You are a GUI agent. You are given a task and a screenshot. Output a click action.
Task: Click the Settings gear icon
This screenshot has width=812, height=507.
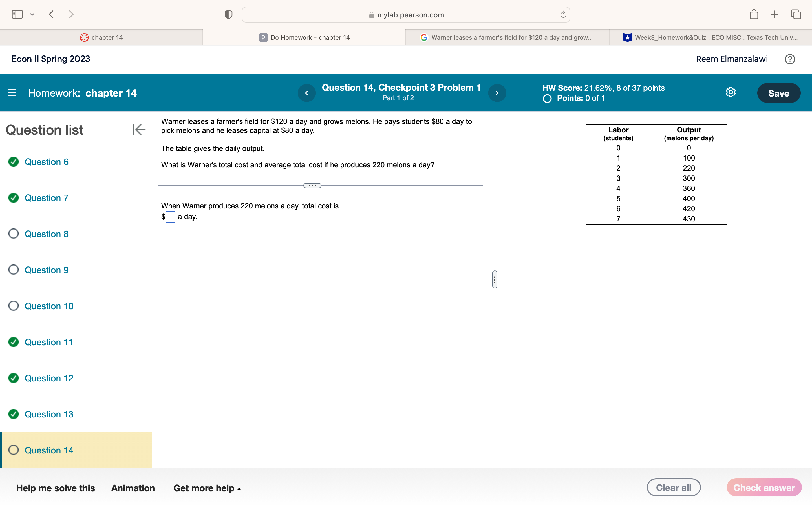tap(731, 92)
